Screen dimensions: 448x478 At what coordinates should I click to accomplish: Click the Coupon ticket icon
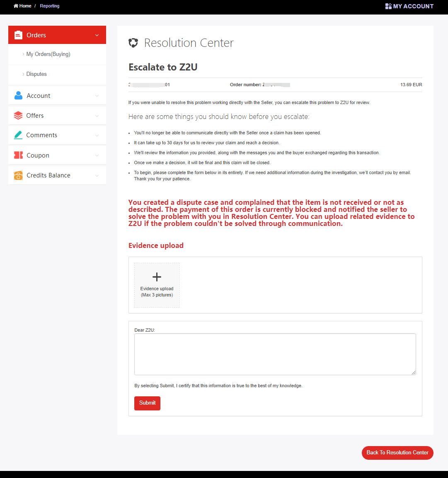point(18,155)
